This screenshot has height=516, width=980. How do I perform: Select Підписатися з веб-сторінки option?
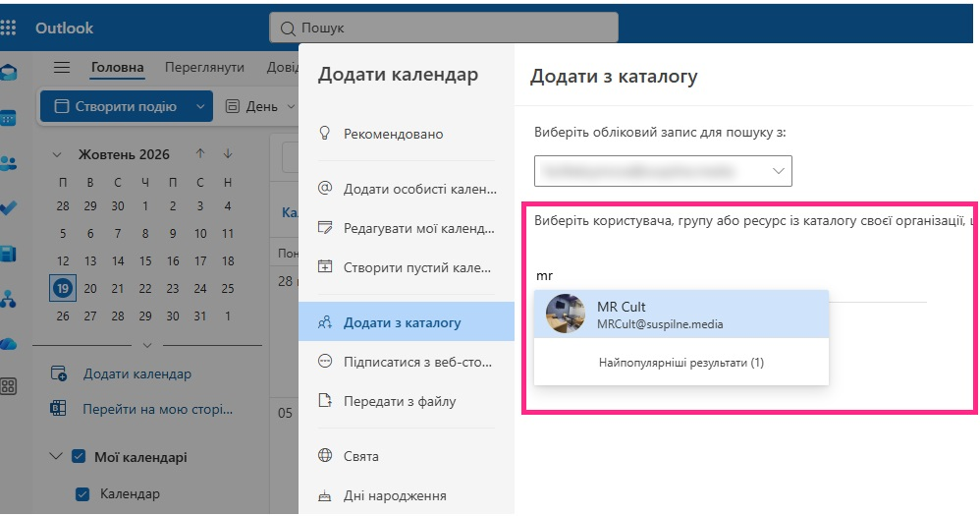pyautogui.click(x=407, y=362)
